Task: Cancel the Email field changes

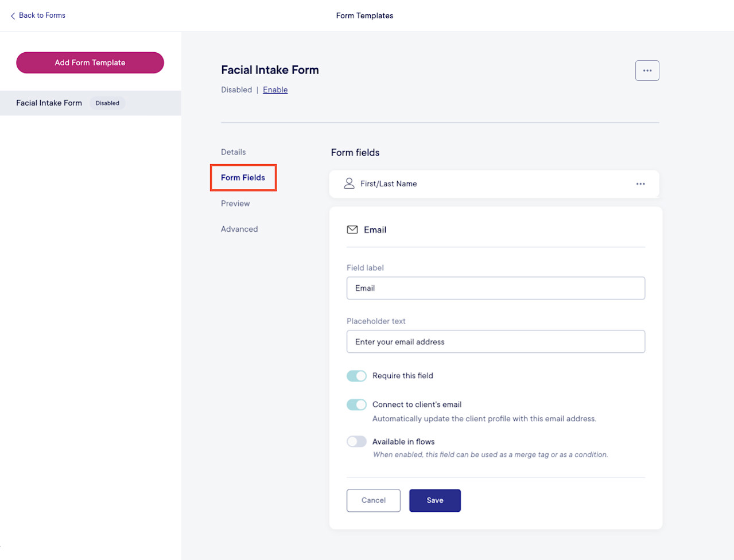Action: click(x=373, y=500)
